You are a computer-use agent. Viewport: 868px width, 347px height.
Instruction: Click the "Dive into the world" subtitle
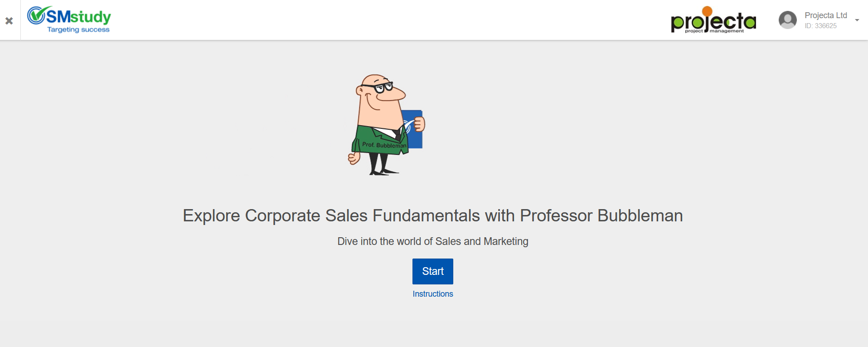click(432, 241)
